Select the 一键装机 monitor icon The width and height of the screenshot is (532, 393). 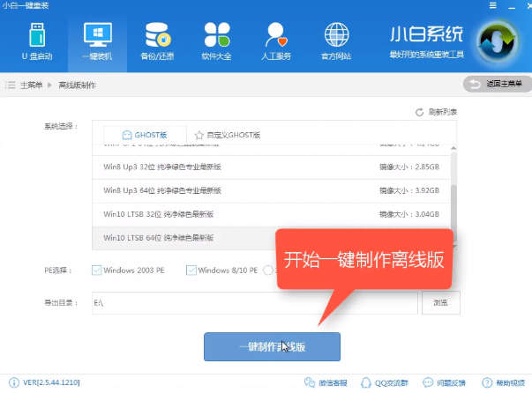click(95, 42)
